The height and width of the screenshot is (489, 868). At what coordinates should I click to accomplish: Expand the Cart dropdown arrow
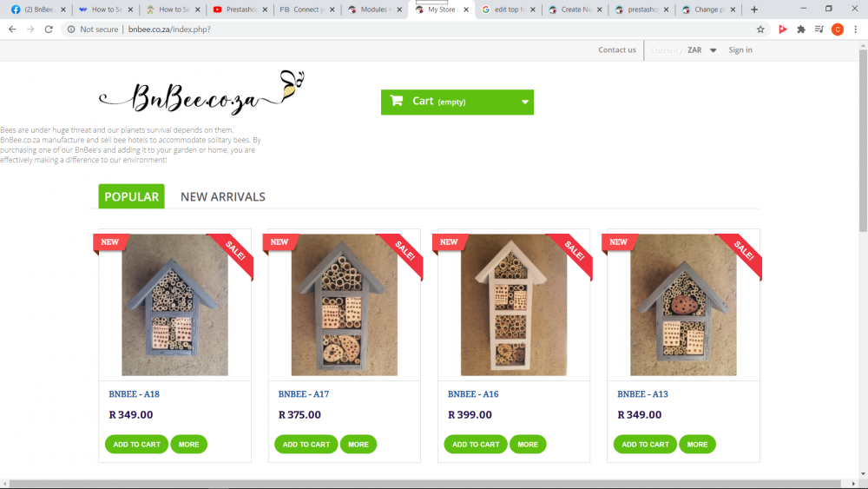[x=525, y=102]
